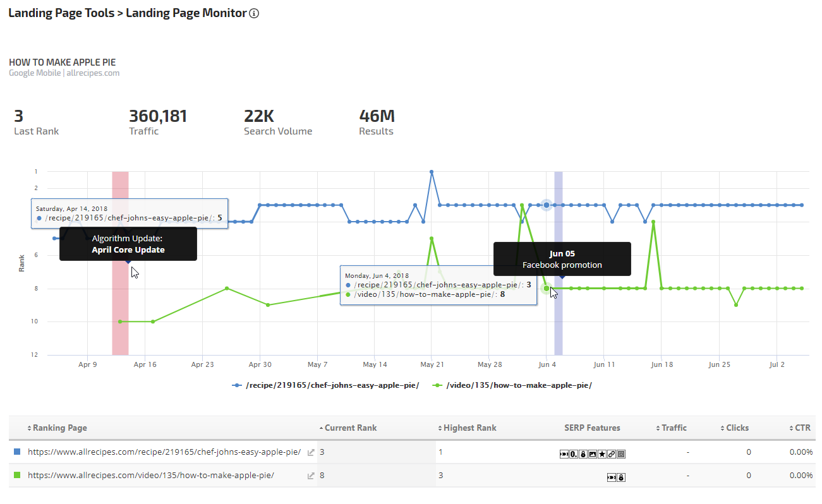Click the image SERP feature icon in recipe row

[593, 454]
